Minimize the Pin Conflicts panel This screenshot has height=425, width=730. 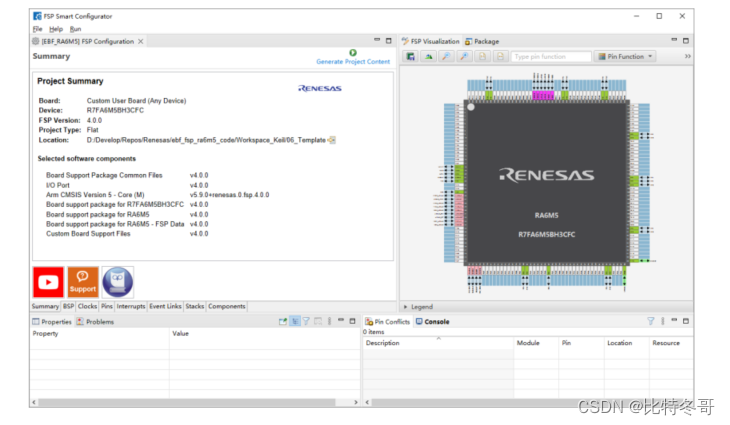coord(674,320)
